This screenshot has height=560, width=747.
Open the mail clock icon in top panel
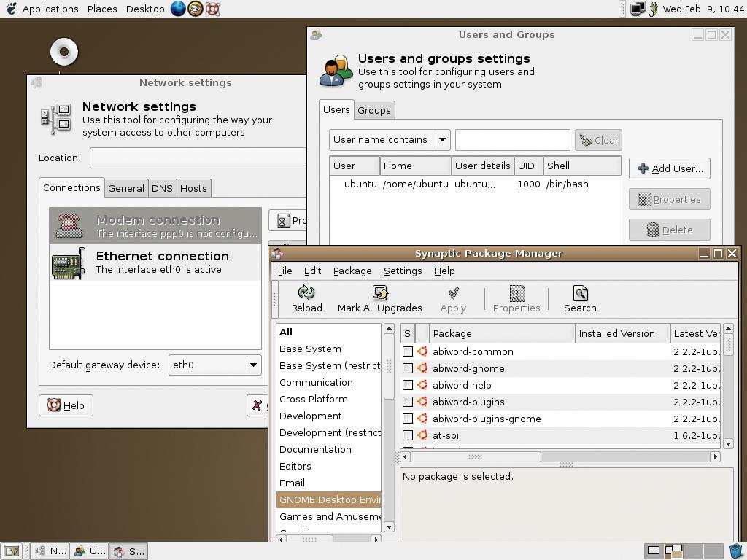pos(195,9)
